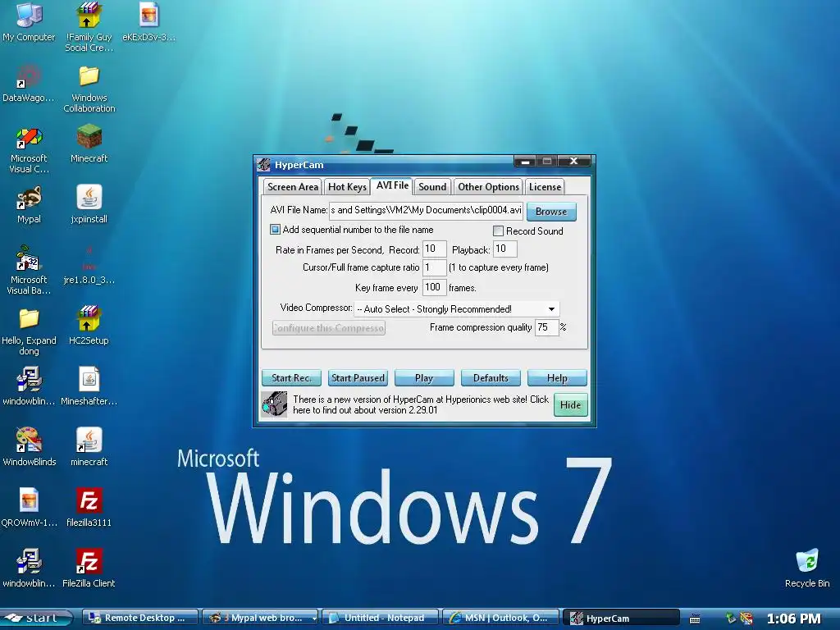
Task: Switch to Screen Area tab
Action: [x=293, y=187]
